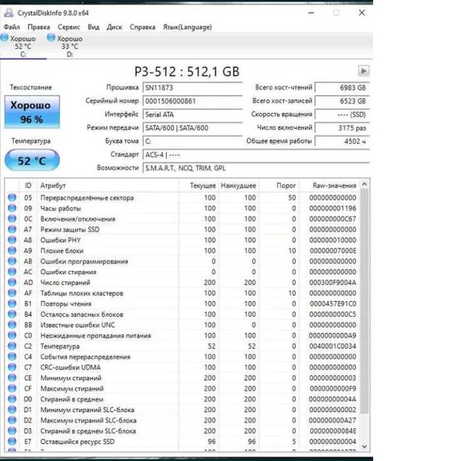Click the status icon for C7 CRC-ошибки UDMA
This screenshot has height=461, width=476.
[12, 367]
